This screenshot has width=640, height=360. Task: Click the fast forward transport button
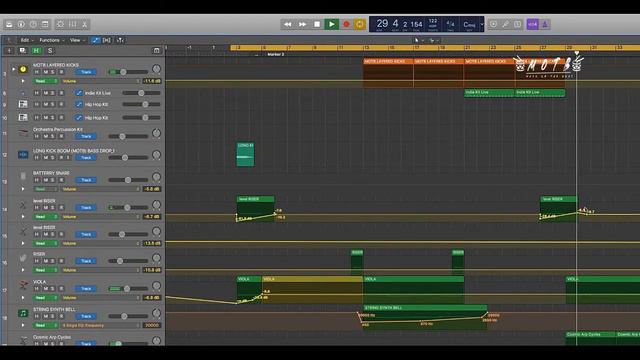tap(302, 24)
